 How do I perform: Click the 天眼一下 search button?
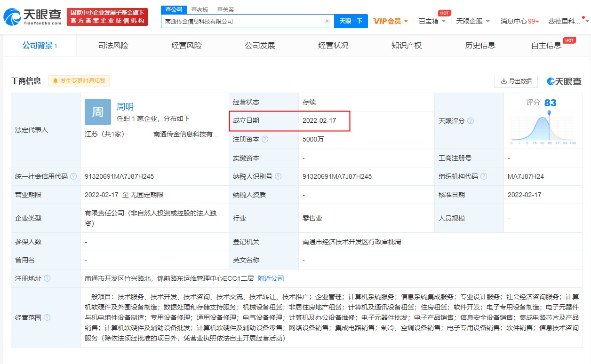pyautogui.click(x=351, y=21)
